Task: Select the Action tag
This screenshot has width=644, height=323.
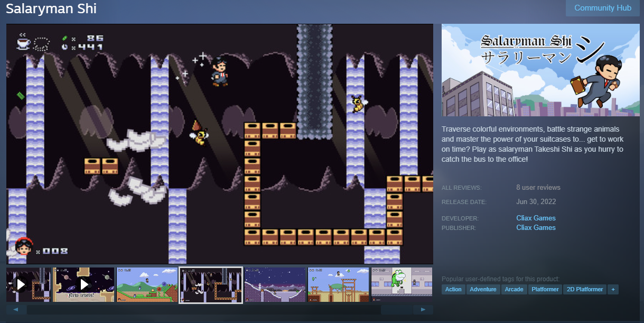Action: (x=453, y=289)
